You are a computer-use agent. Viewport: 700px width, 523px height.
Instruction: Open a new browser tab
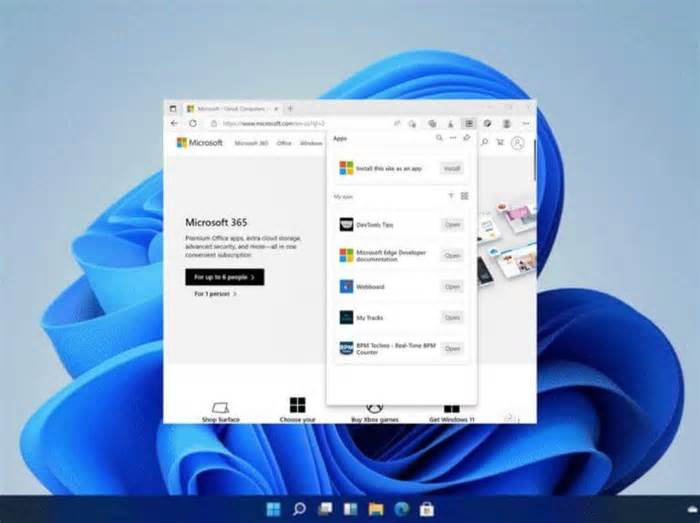tap(290, 108)
